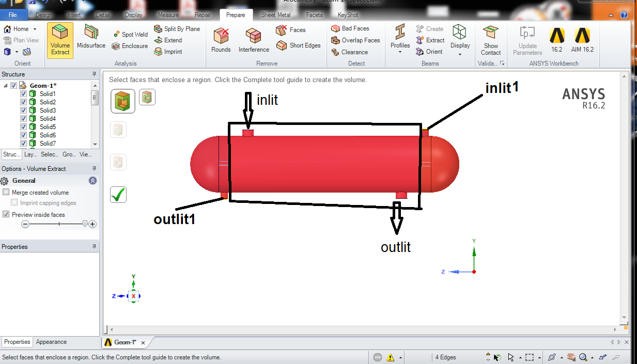Click the Midsurface tool icon
The width and height of the screenshot is (637, 364).
point(91,37)
